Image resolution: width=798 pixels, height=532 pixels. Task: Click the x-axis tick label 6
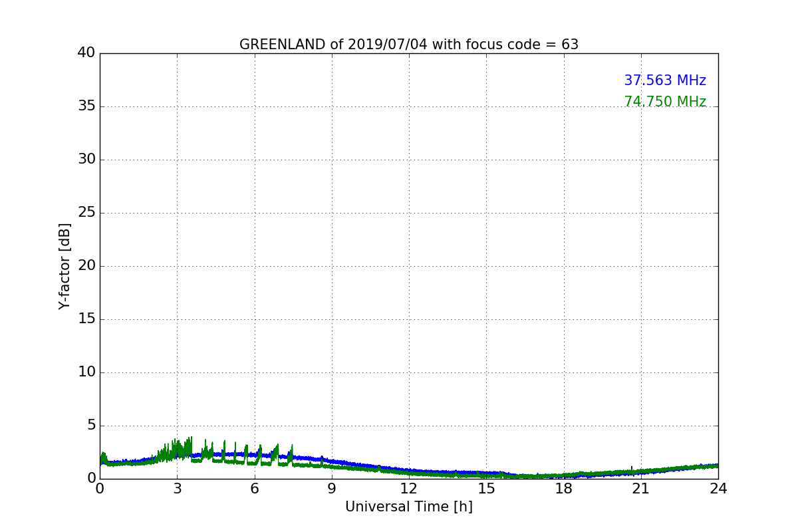255,489
